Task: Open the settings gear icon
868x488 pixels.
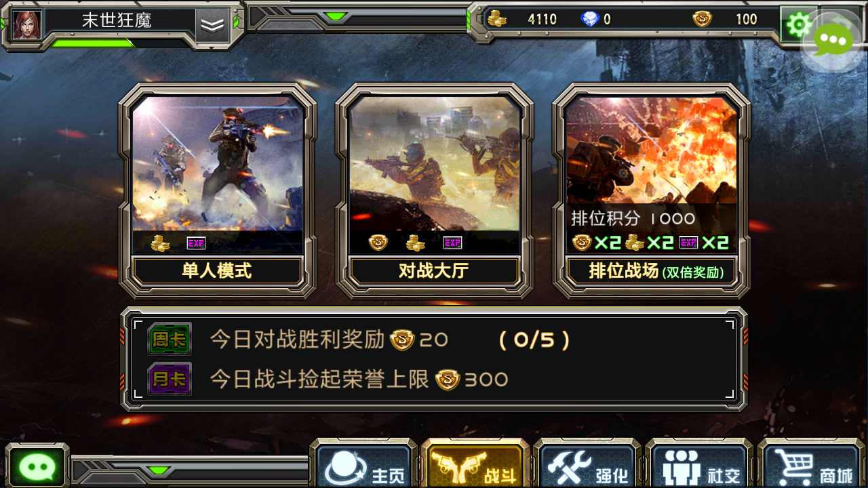Action: (797, 25)
